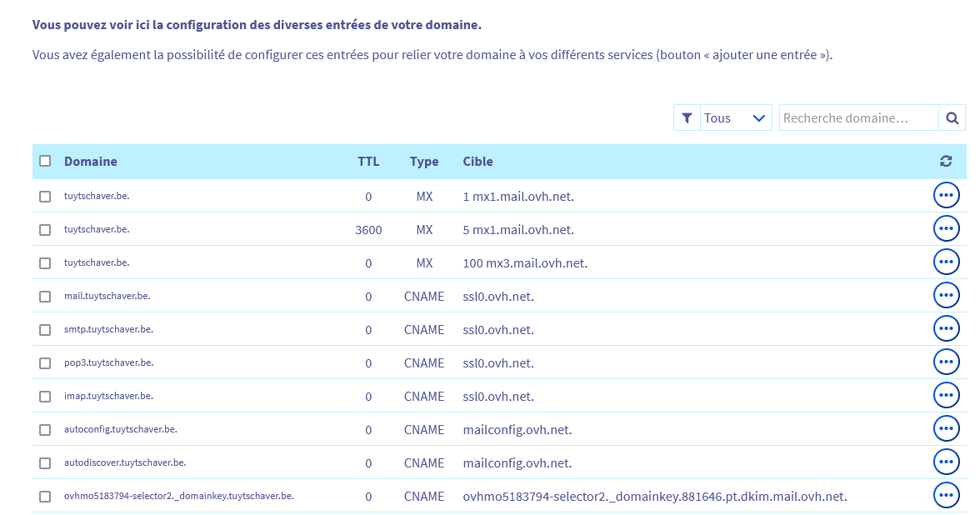Check the imap.tuytschaver.be. row

[x=45, y=397]
